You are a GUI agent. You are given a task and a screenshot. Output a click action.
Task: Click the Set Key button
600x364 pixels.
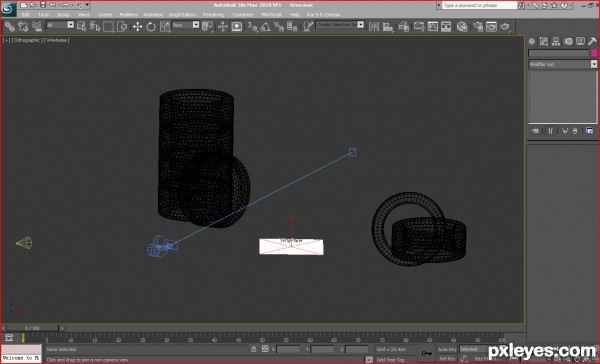(447, 359)
